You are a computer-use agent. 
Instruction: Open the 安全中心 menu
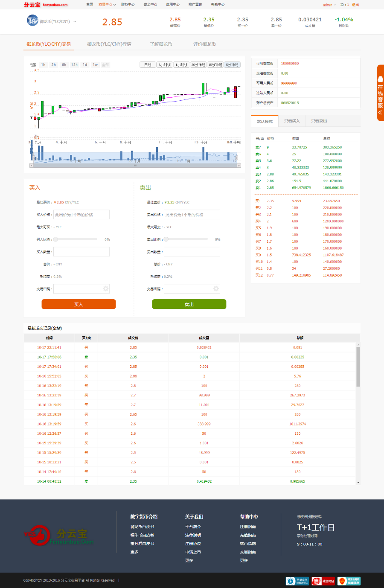[x=150, y=5]
